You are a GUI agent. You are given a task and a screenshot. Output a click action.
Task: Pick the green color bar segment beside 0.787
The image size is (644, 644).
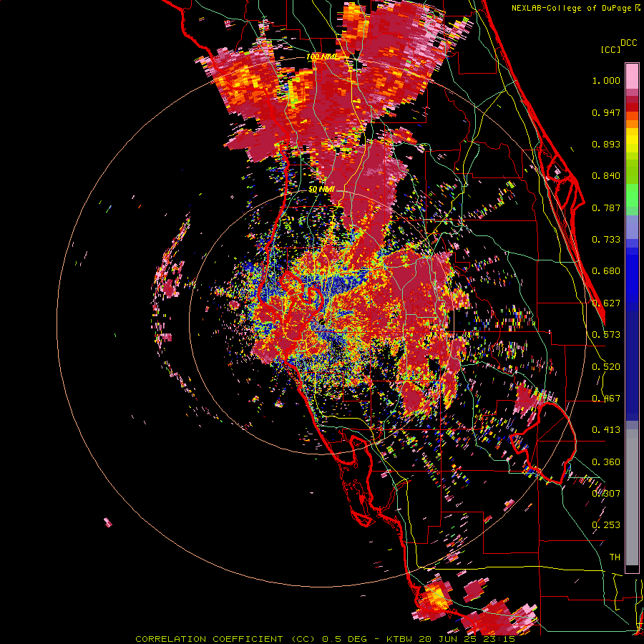(x=632, y=200)
